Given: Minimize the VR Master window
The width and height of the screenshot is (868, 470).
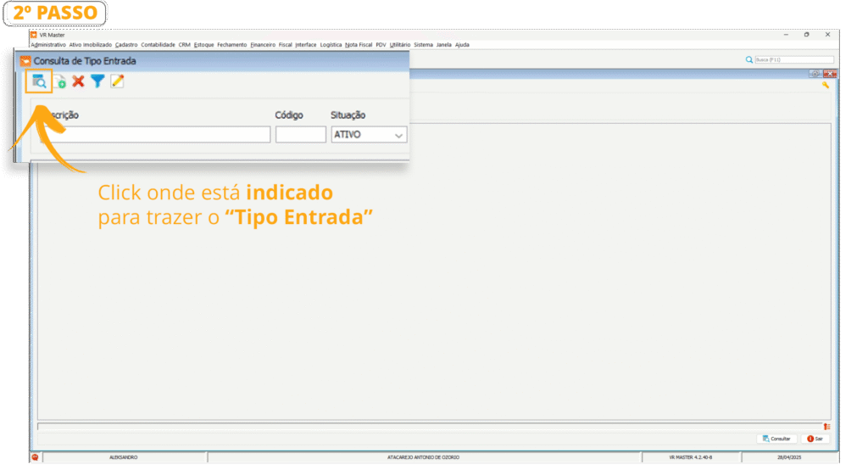Looking at the screenshot, I should [x=786, y=35].
